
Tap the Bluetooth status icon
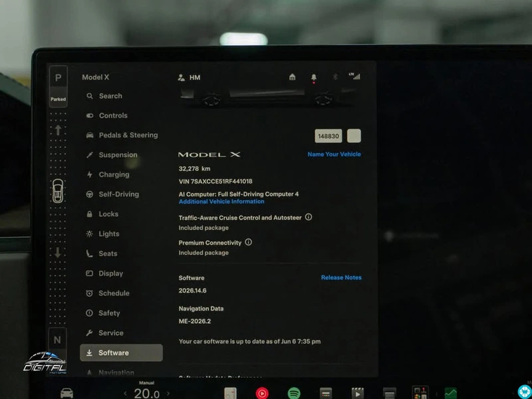[x=335, y=76]
